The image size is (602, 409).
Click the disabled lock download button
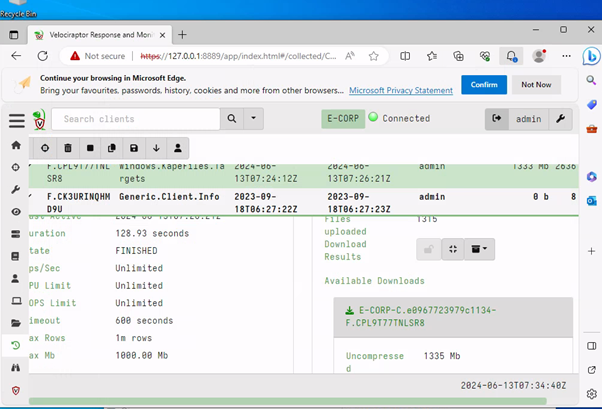pyautogui.click(x=428, y=249)
